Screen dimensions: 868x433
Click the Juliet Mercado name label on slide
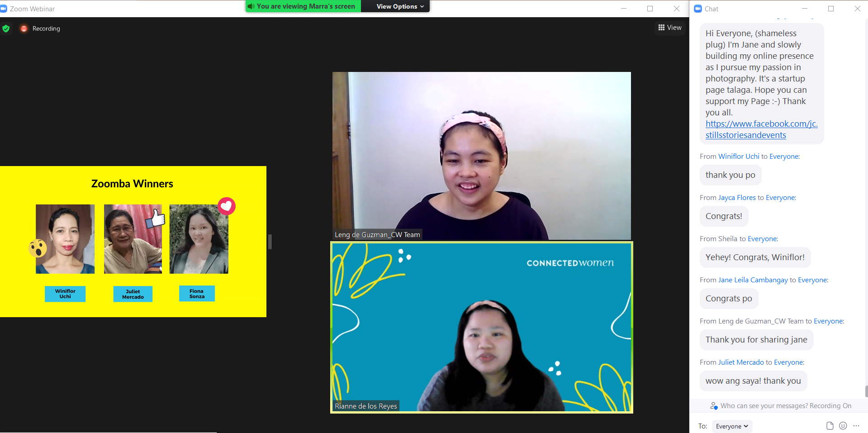click(x=133, y=294)
